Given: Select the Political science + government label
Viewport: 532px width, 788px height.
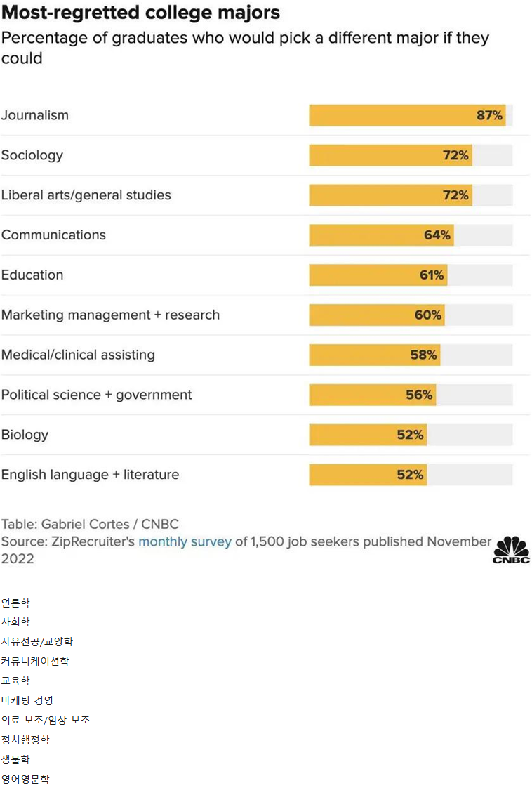Looking at the screenshot, I should coord(96,395).
